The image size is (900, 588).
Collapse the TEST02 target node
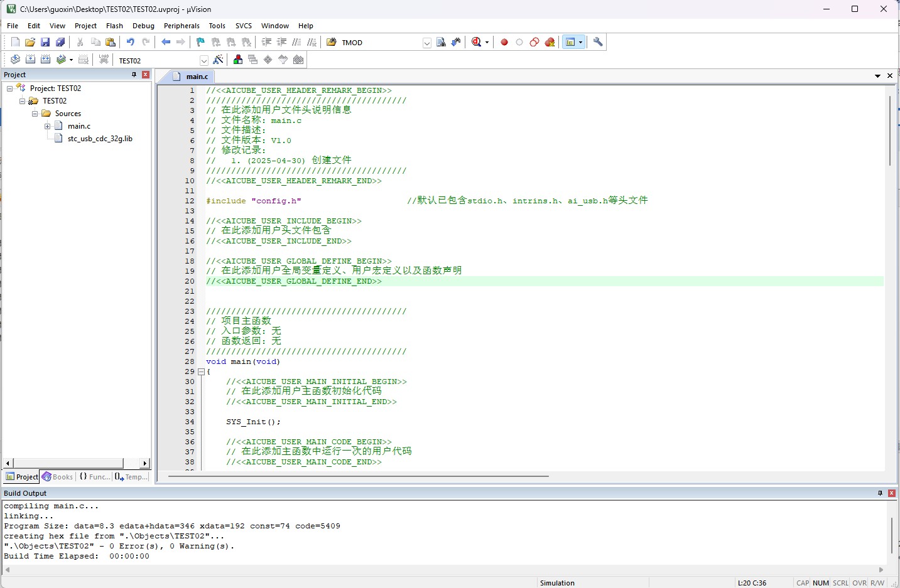(22, 101)
